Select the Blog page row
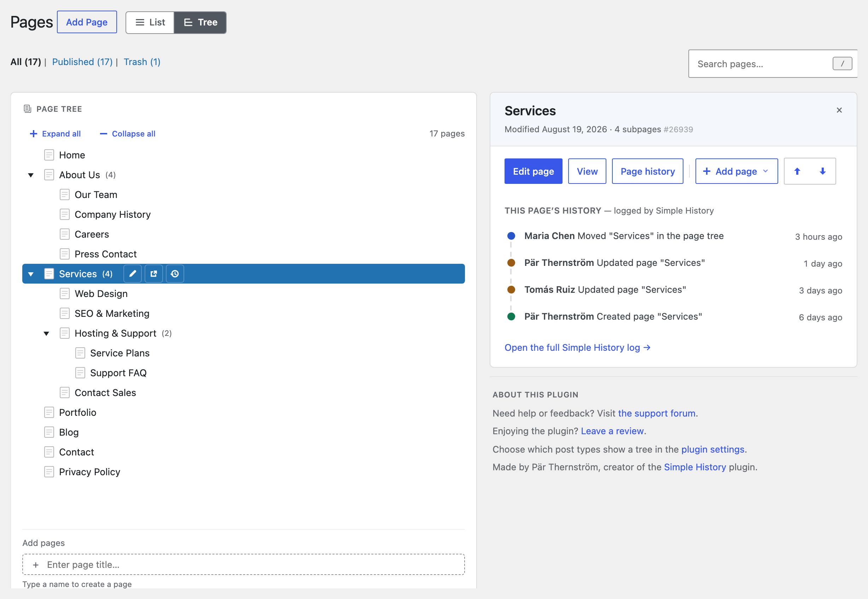The image size is (868, 599). 243,432
